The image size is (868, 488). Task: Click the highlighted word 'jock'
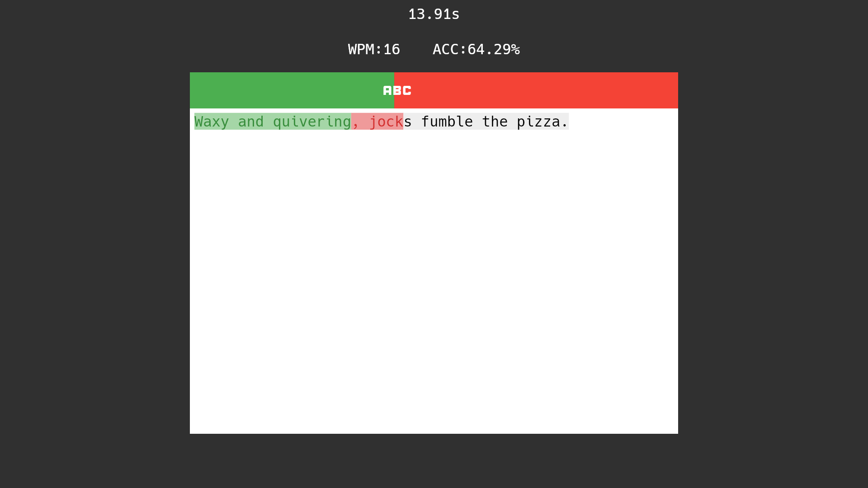tap(387, 122)
